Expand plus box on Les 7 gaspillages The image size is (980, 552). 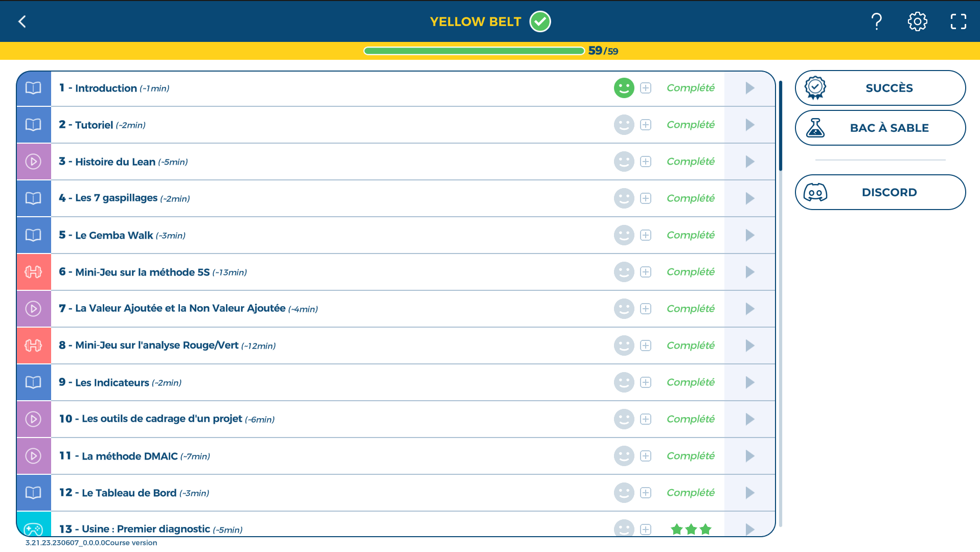click(x=646, y=198)
